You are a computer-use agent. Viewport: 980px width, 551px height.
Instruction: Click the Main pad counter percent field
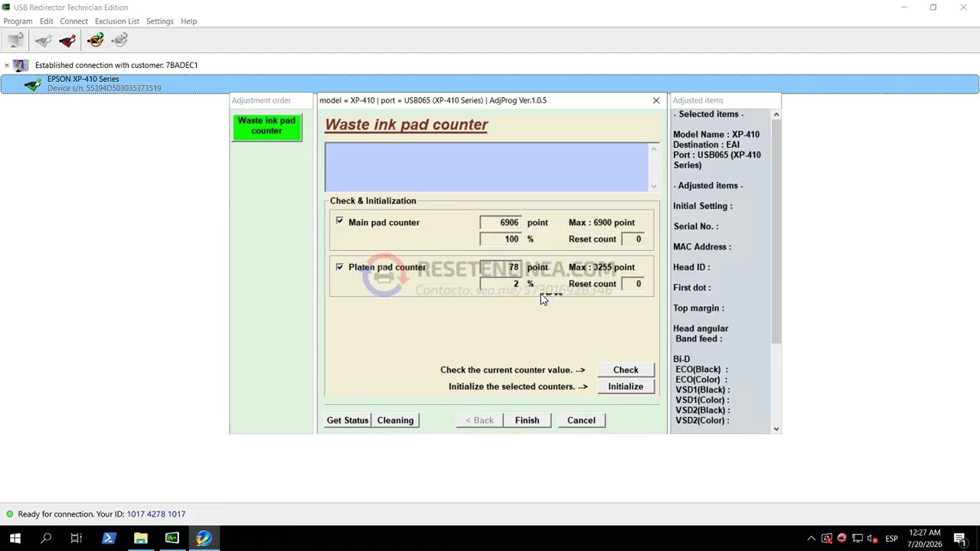[x=501, y=240]
